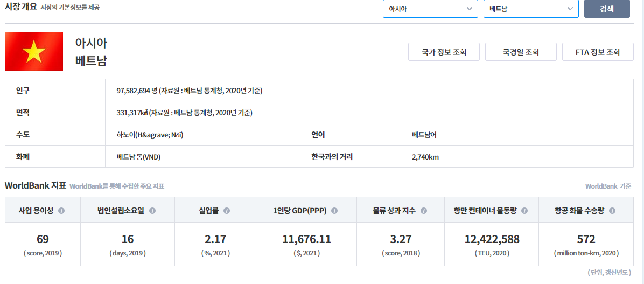Click GDP per capita value 11,676.11
The width and height of the screenshot is (644, 284).
[x=306, y=239]
